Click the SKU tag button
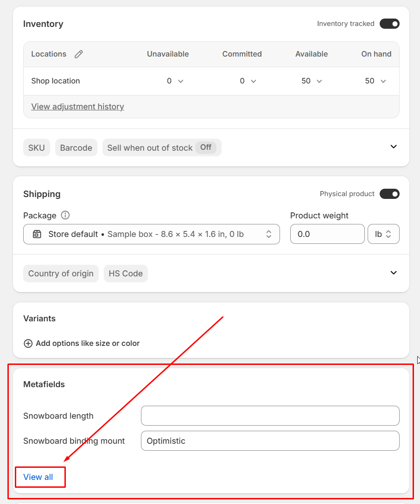 click(37, 148)
